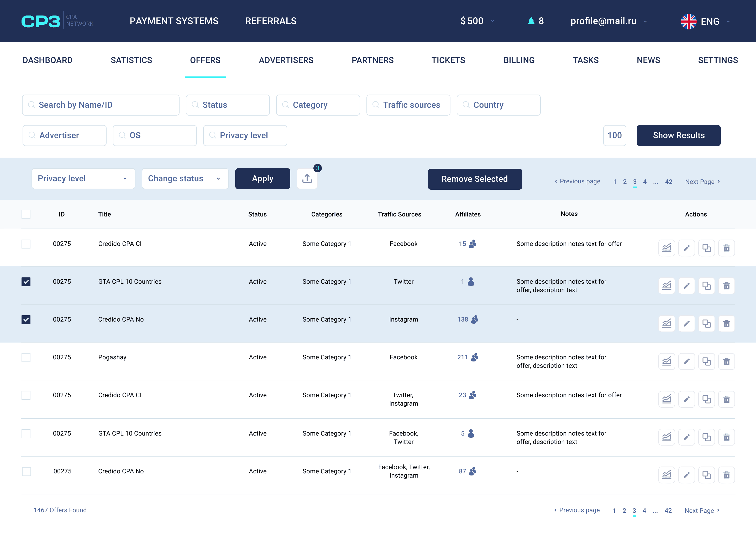View affiliates icon for the 211 affiliates row
The width and height of the screenshot is (756, 538).
(x=474, y=357)
